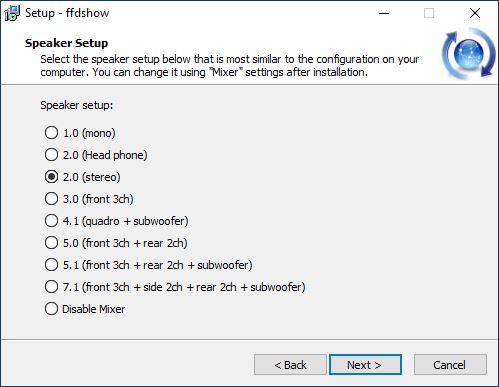The image size is (499, 387).
Task: Minimize the Setup window
Action: [384, 13]
